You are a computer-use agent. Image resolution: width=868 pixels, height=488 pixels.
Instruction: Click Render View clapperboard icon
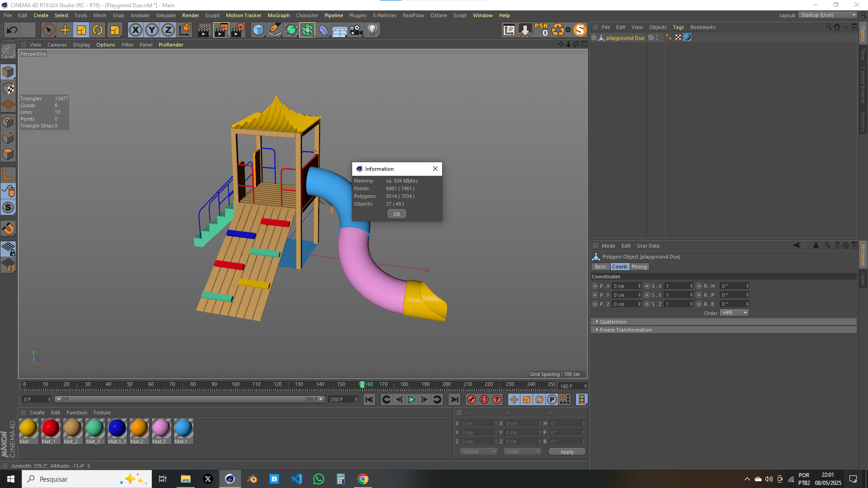click(x=204, y=30)
